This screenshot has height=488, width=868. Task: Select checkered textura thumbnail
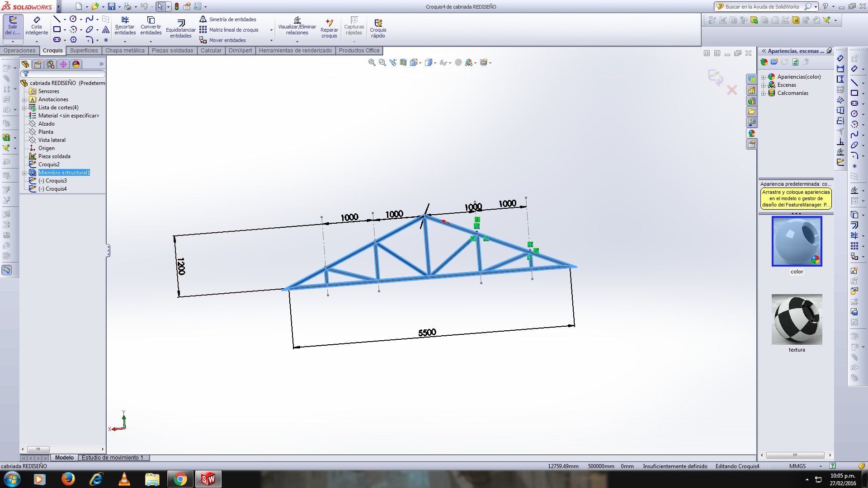click(x=797, y=319)
